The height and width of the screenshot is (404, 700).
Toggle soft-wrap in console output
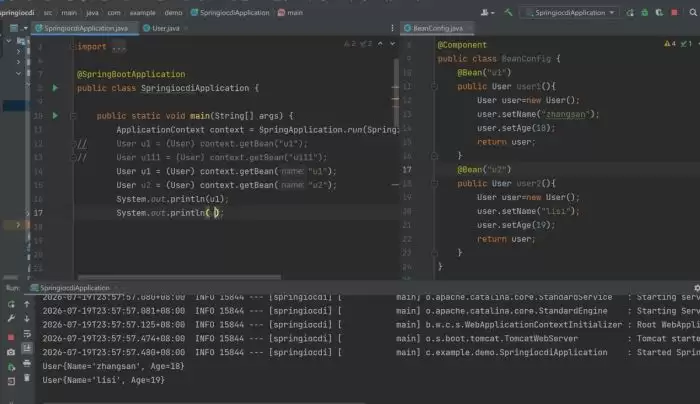27,333
